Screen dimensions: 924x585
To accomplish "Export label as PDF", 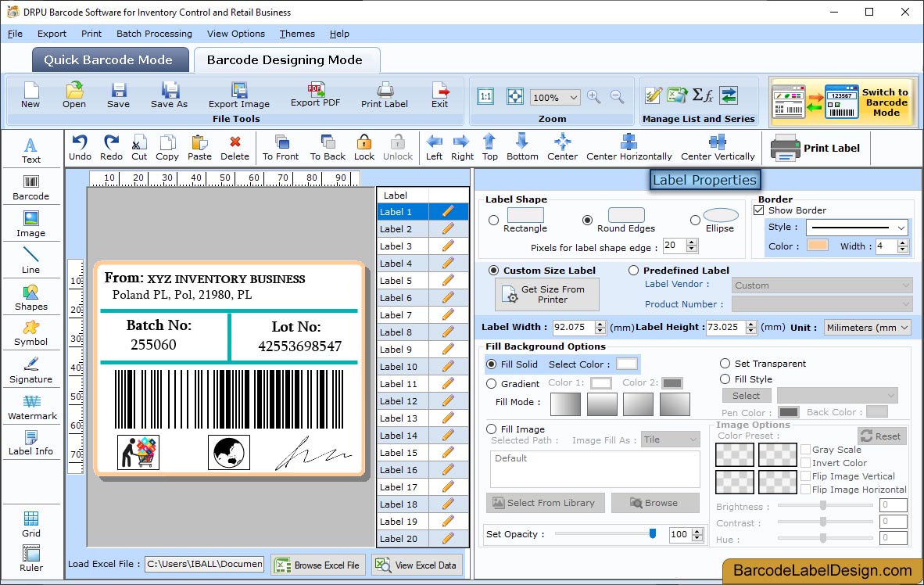I will click(x=315, y=95).
